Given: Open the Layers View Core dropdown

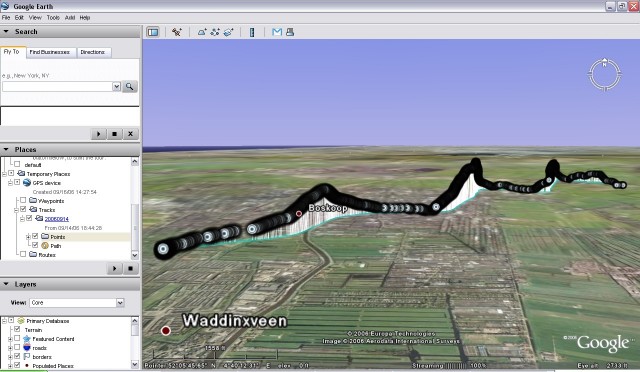Looking at the screenshot, I should point(120,303).
